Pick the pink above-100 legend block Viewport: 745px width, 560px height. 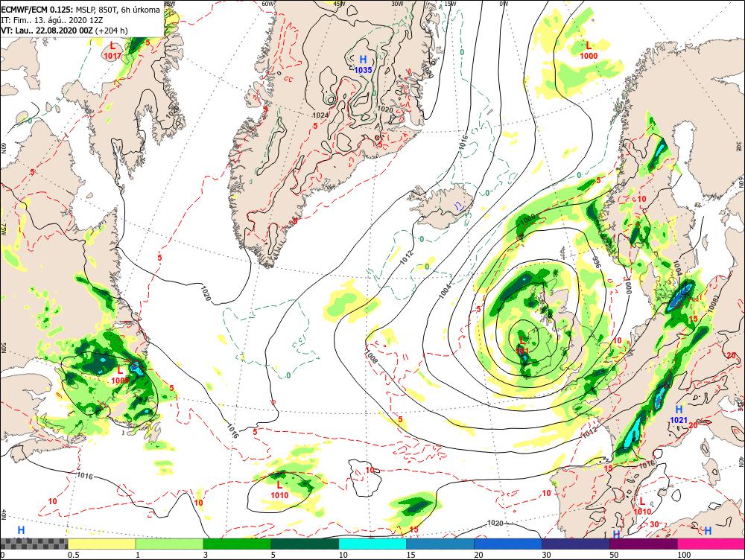coord(711,544)
